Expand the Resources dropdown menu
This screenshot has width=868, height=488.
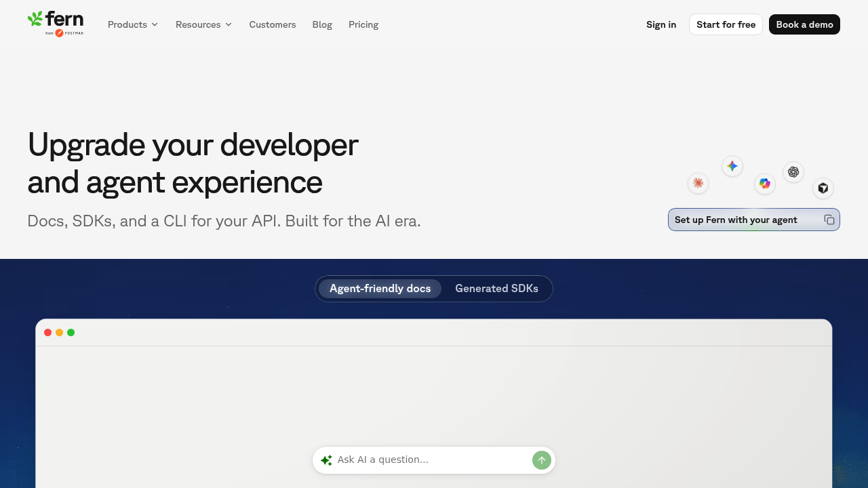tap(203, 24)
